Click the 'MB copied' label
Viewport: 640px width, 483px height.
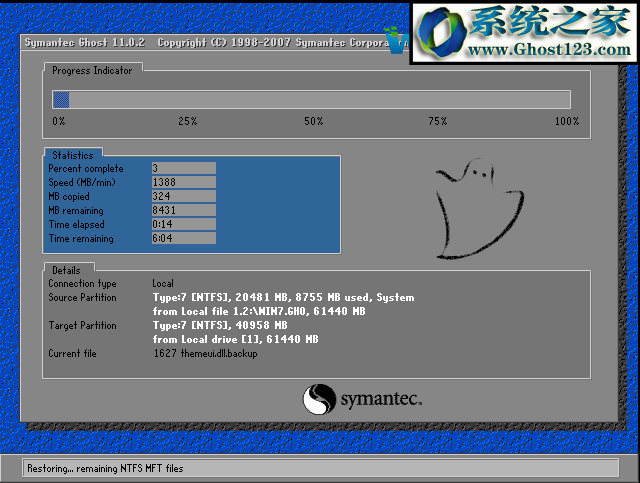pos(69,196)
